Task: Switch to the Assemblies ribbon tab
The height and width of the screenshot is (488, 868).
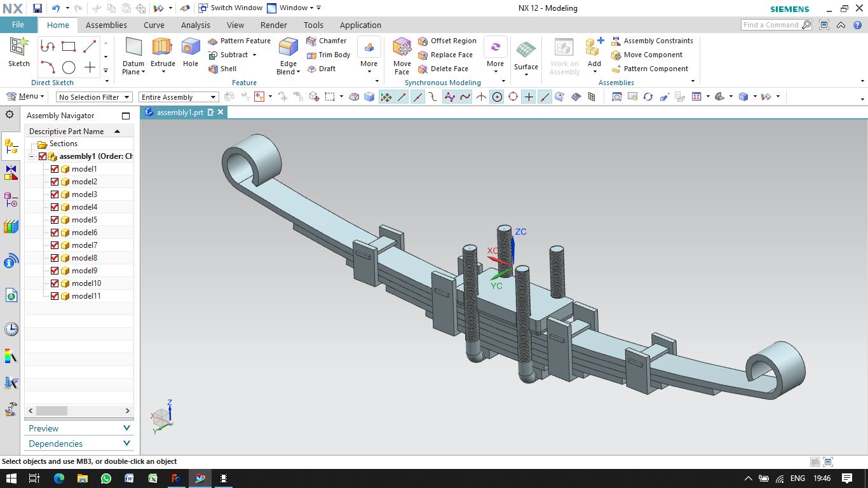Action: pyautogui.click(x=106, y=25)
